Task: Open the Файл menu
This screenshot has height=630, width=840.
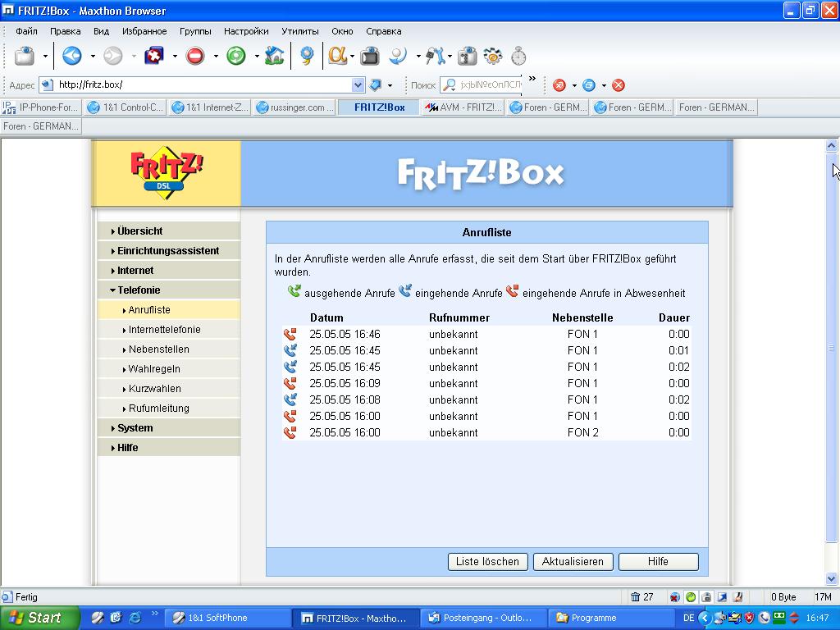Action: click(26, 31)
